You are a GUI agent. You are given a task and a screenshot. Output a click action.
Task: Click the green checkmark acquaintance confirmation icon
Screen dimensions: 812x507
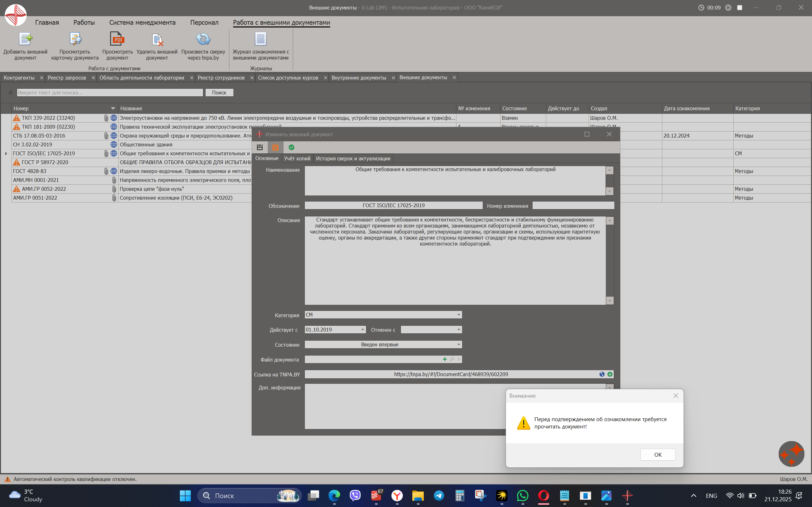tap(291, 147)
